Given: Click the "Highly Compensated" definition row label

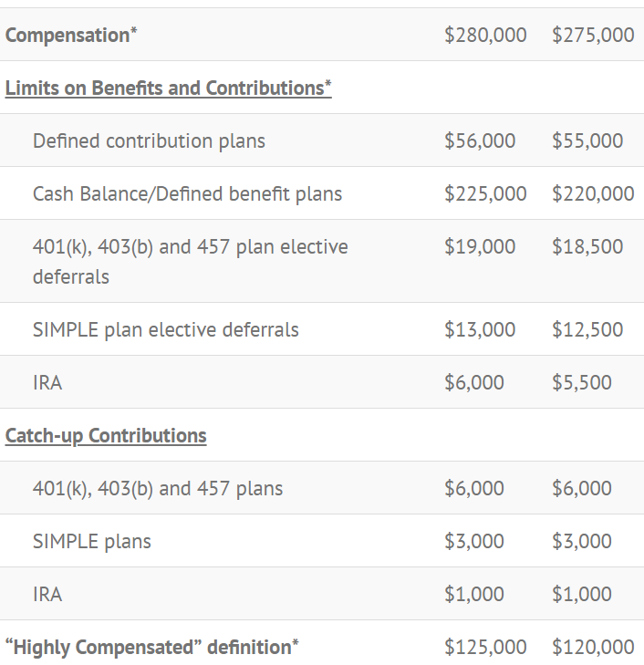Looking at the screenshot, I should click(x=151, y=648).
